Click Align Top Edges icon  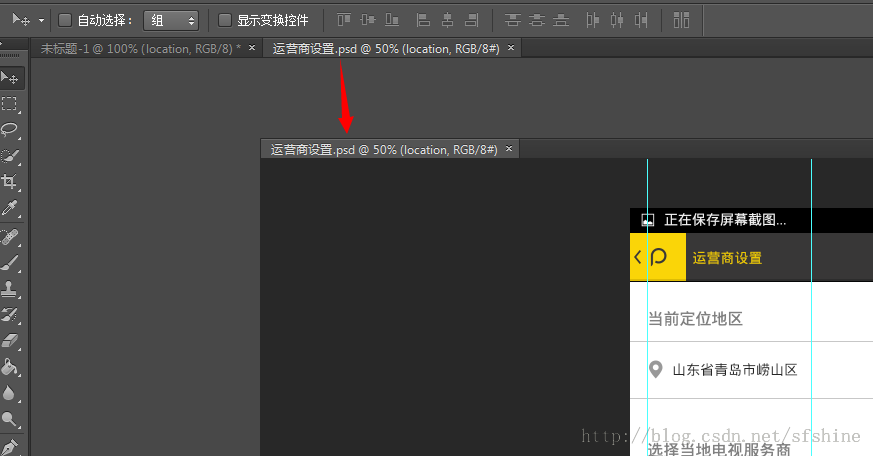coord(344,20)
